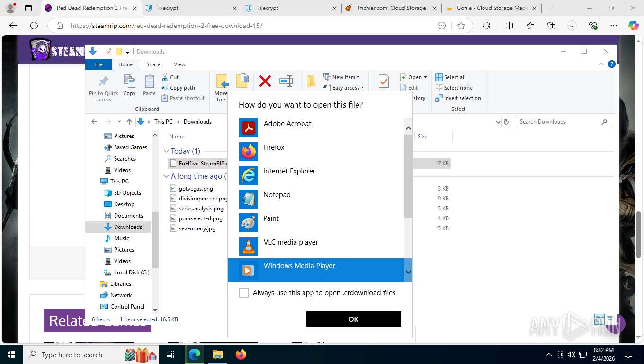Click the Explorer refresh button
The width and height of the screenshot is (644, 364).
pos(506,122)
